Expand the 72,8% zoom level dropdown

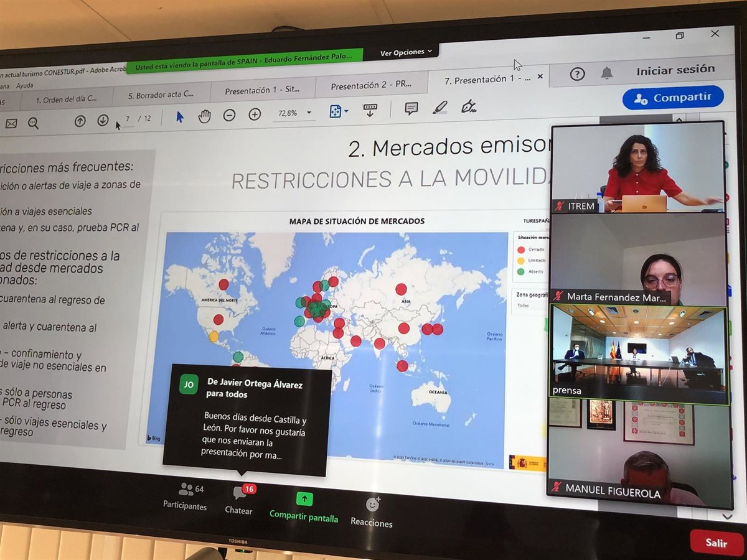click(x=309, y=113)
